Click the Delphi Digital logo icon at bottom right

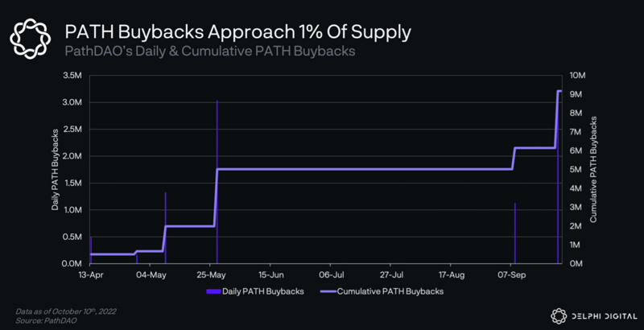559,314
